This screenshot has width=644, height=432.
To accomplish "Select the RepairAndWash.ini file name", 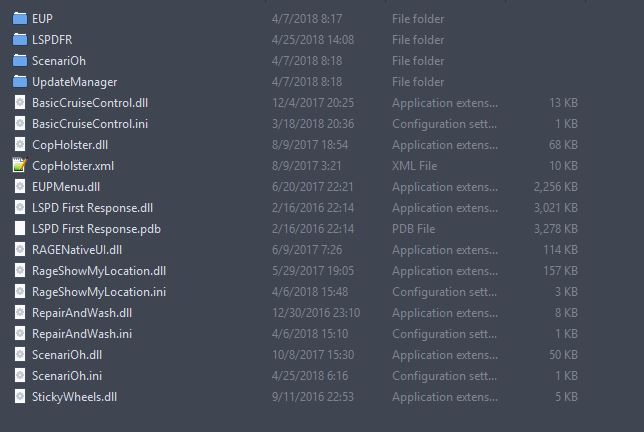I will click(81, 333).
